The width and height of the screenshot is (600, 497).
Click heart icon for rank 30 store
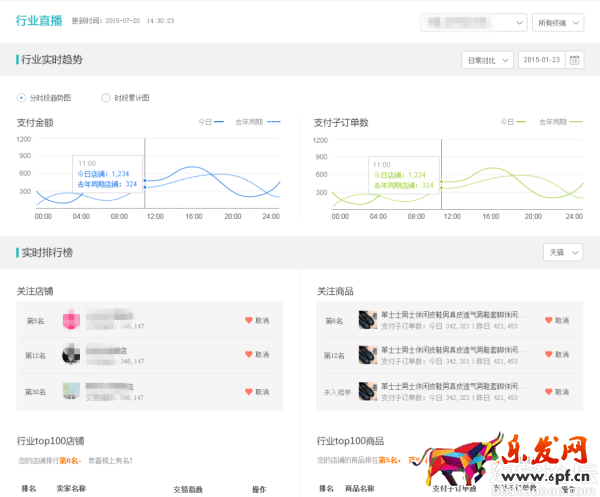coord(249,390)
